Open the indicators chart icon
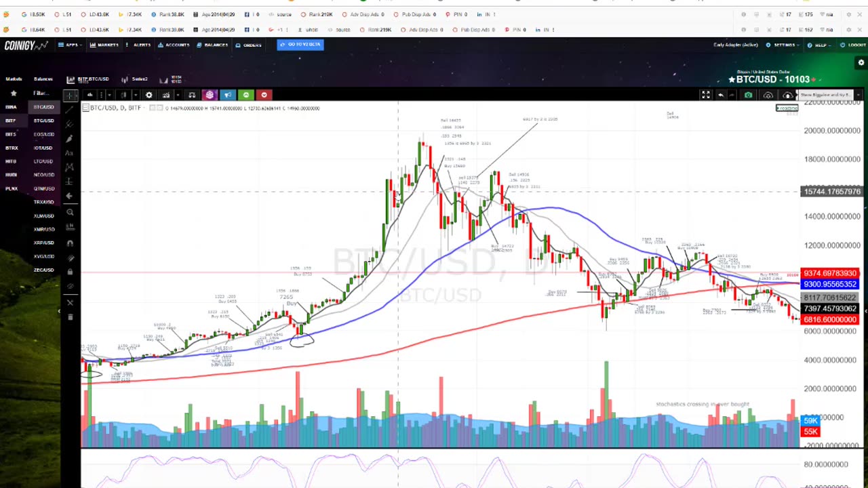The height and width of the screenshot is (488, 868). 166,95
